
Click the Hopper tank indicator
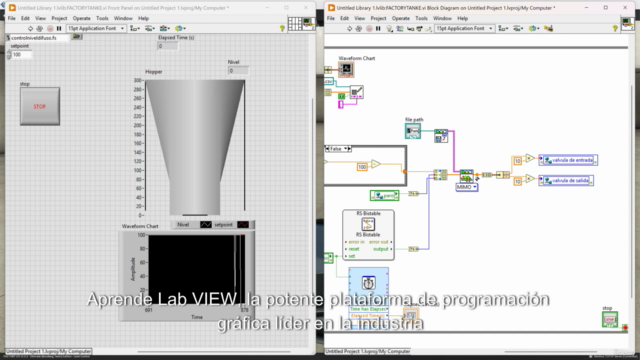tap(195, 147)
